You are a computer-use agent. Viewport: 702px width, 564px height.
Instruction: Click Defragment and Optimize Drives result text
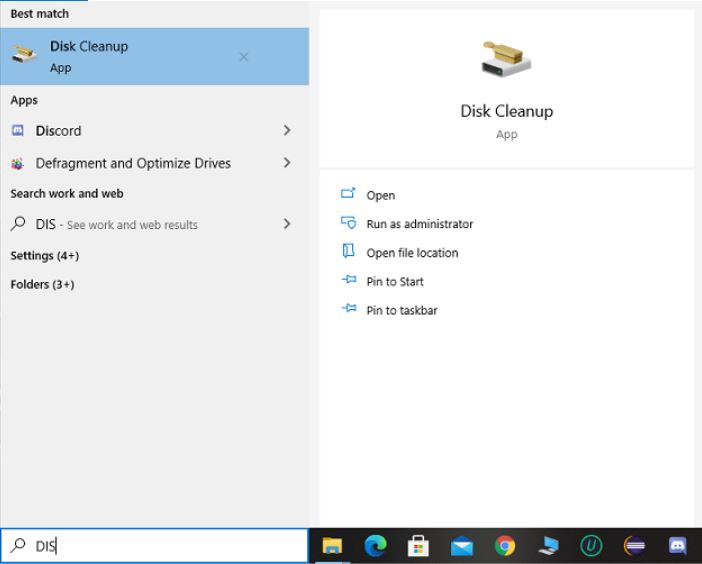[x=133, y=163]
